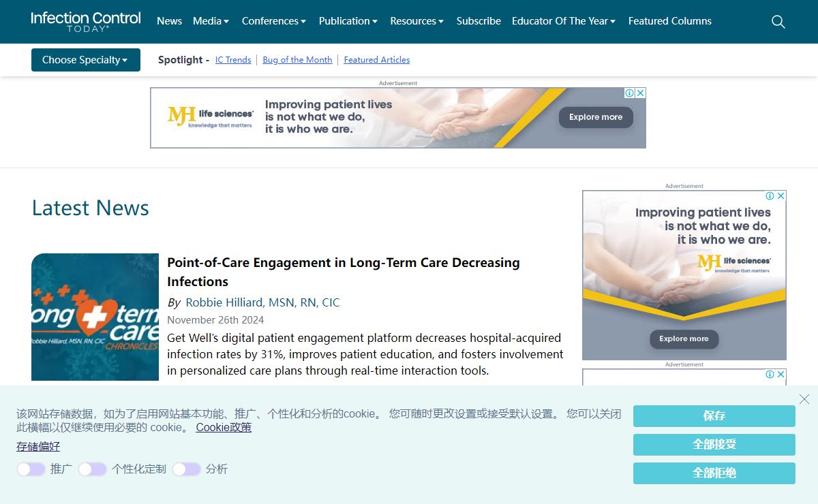Expand the Educator Of The Year menu
This screenshot has height=504, width=818.
click(564, 21)
